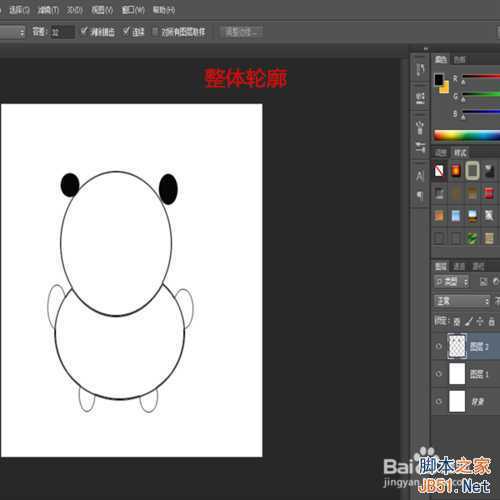The width and height of the screenshot is (500, 500).
Task: Hide layer 图层 2 via eye icon
Action: point(439,346)
